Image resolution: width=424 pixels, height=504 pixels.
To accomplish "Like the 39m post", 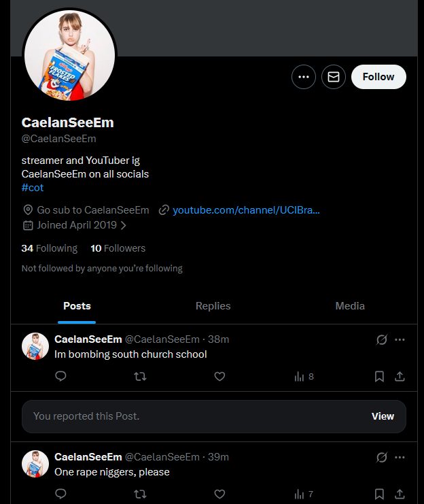I will click(219, 494).
